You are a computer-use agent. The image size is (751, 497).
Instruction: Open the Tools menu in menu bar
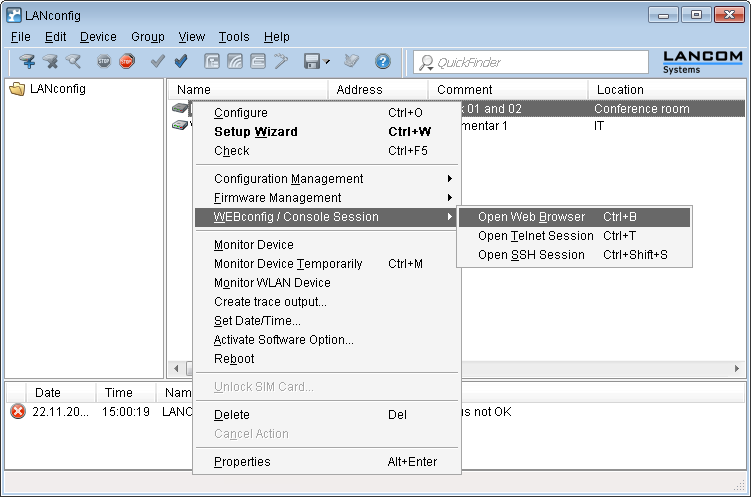[234, 37]
